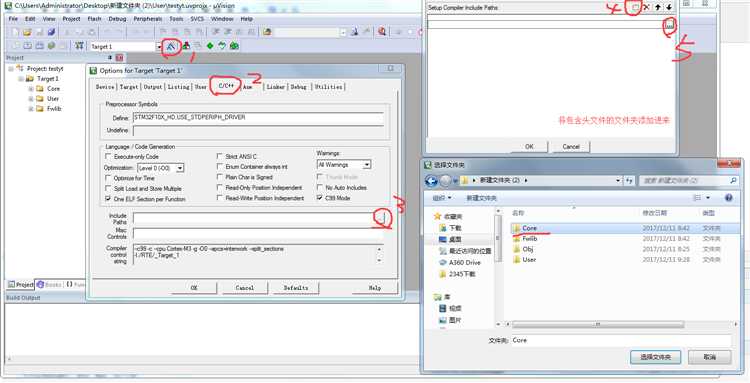Viewport: 750px width, 383px height.
Task: Switch to the C/C++ tab
Action: (x=226, y=86)
